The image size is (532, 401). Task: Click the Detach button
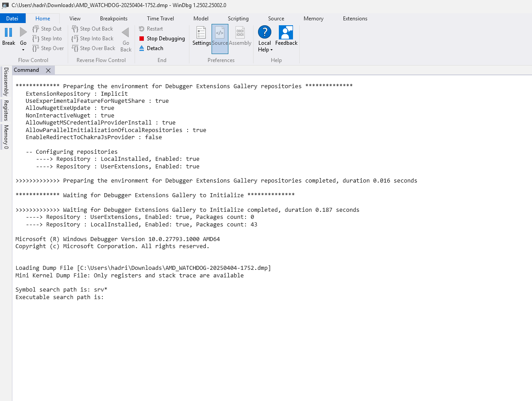click(x=151, y=48)
